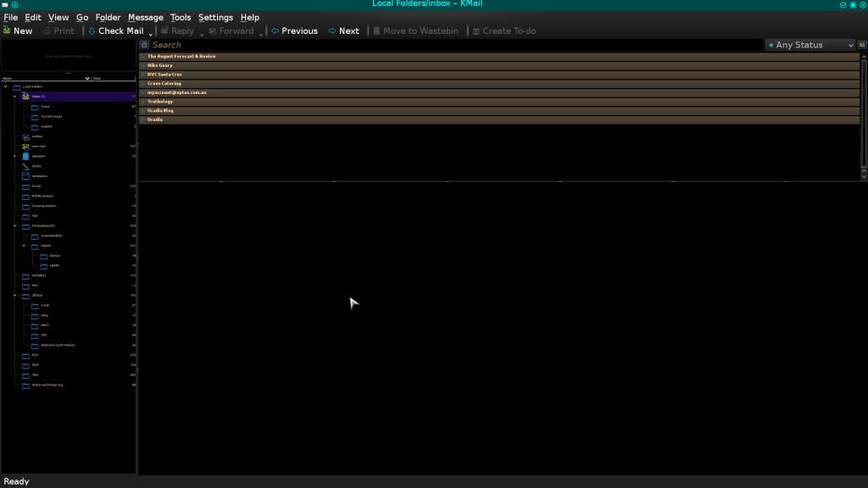
Task: Open the Help menu
Action: 249,18
